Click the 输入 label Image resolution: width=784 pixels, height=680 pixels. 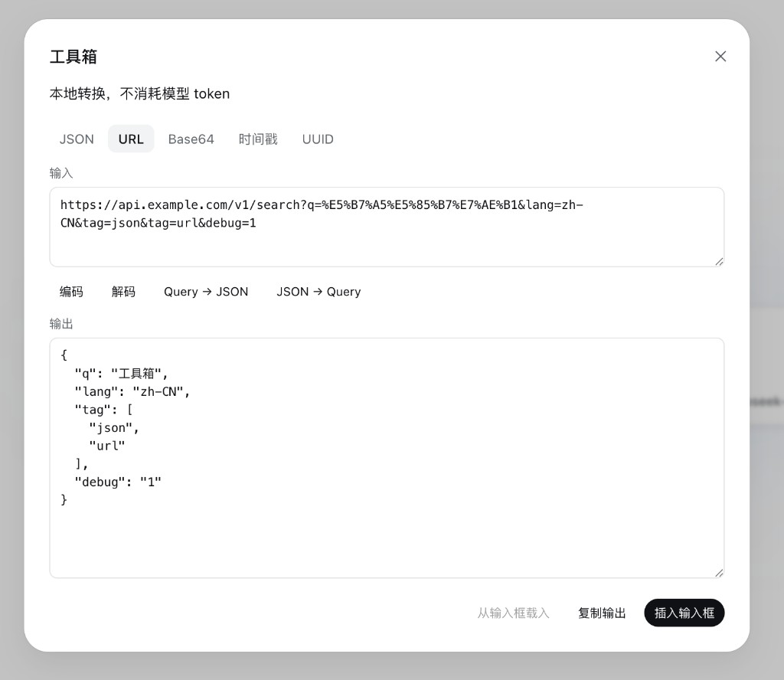(61, 173)
